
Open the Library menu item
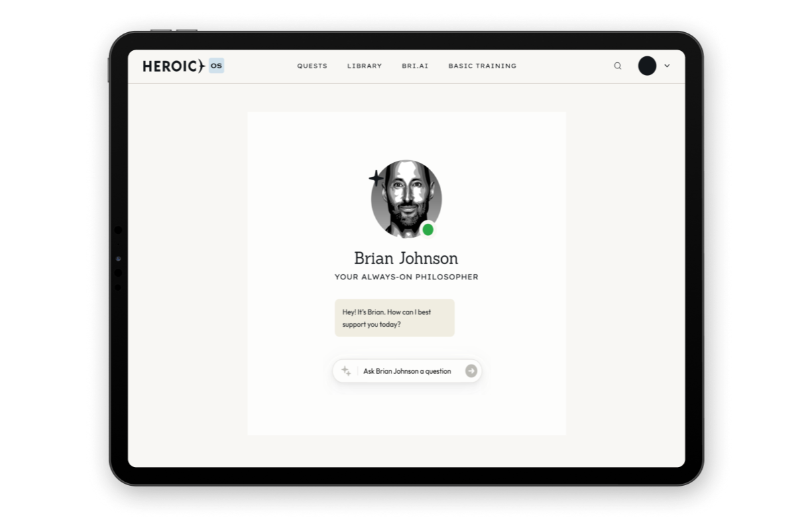point(365,66)
